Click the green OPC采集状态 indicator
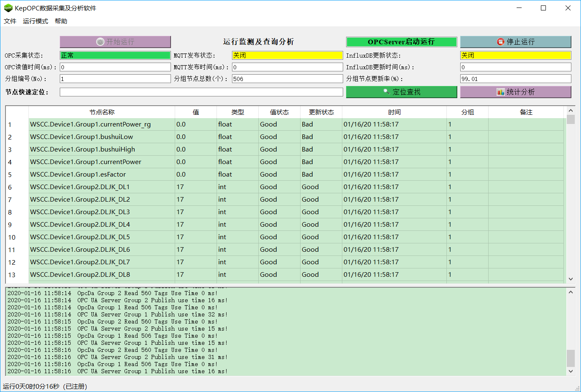This screenshot has width=581, height=392. click(115, 55)
